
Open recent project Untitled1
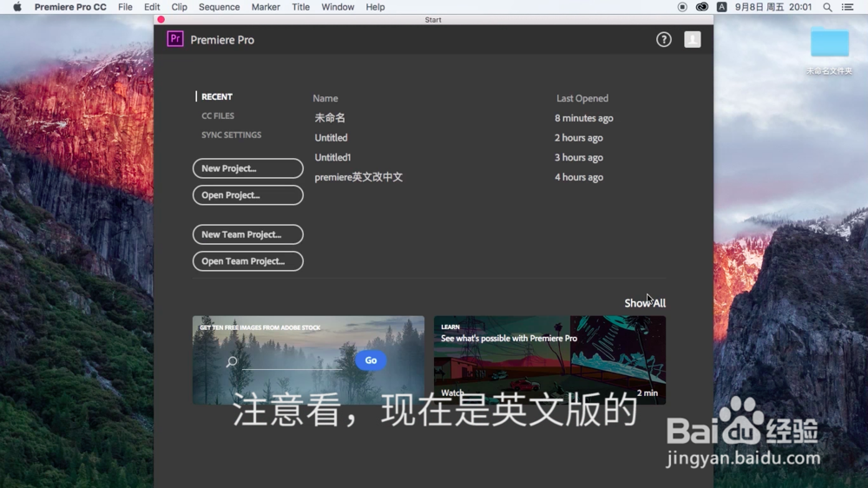coord(332,157)
